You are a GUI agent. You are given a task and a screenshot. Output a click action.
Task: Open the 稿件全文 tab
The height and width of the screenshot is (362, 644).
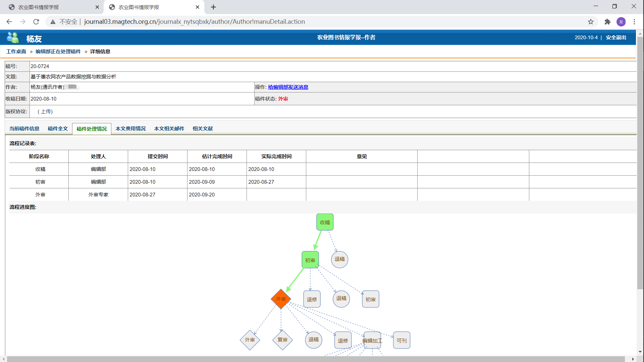tap(58, 129)
